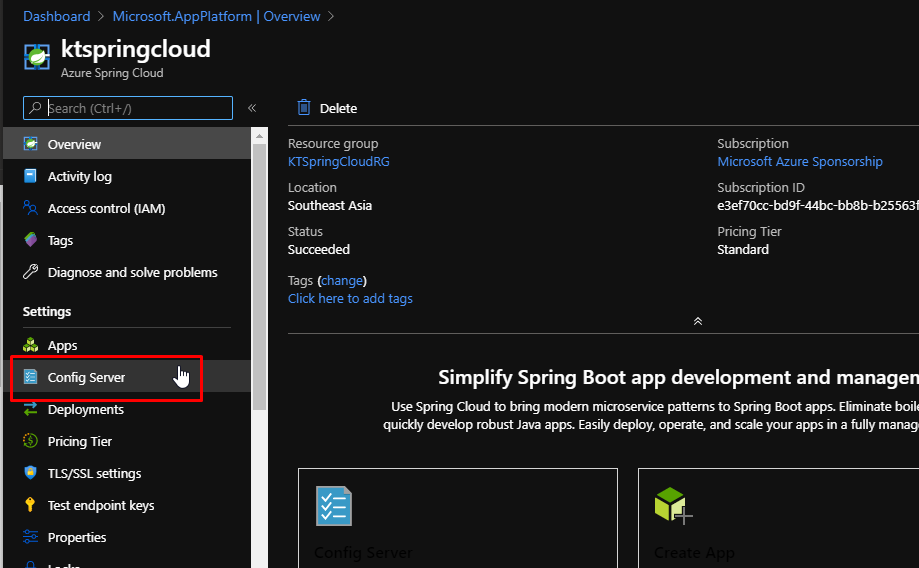Open the Apps icon under Settings
Screen dimensions: 919x568
tap(31, 346)
